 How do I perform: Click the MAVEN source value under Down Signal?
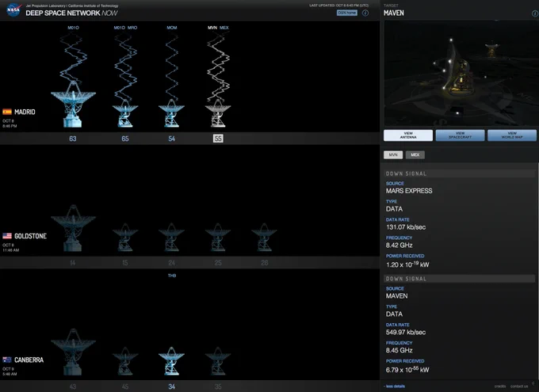(x=396, y=296)
